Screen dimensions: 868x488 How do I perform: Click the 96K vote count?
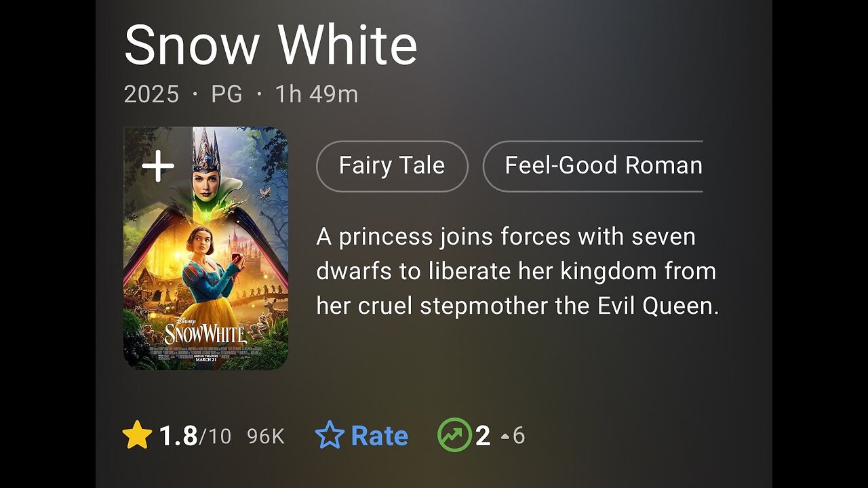tap(266, 436)
